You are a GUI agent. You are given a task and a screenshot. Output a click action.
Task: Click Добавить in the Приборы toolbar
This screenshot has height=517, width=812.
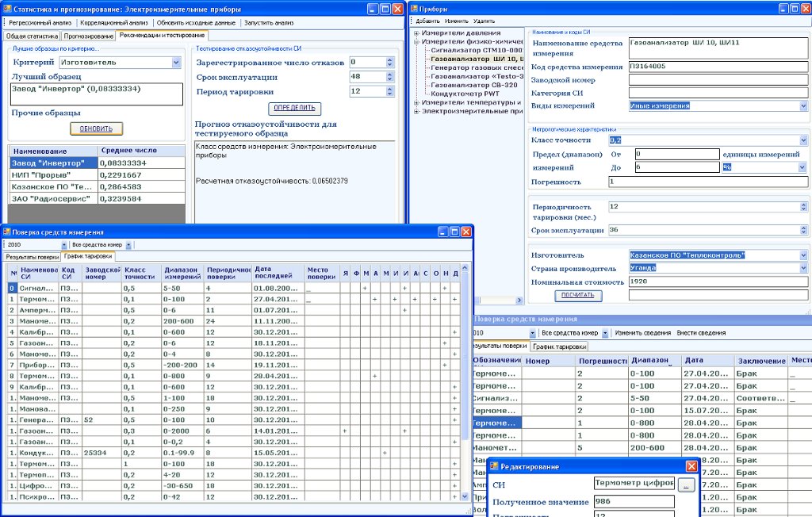(427, 21)
